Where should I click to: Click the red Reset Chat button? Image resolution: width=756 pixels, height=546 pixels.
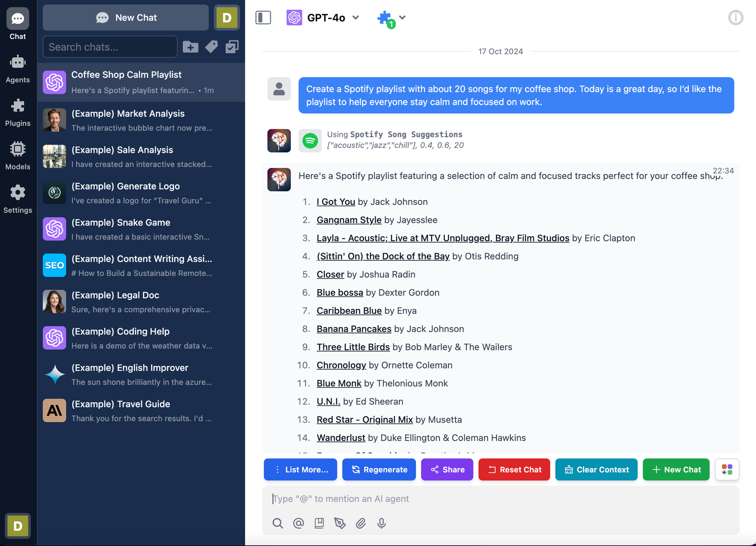pos(514,470)
